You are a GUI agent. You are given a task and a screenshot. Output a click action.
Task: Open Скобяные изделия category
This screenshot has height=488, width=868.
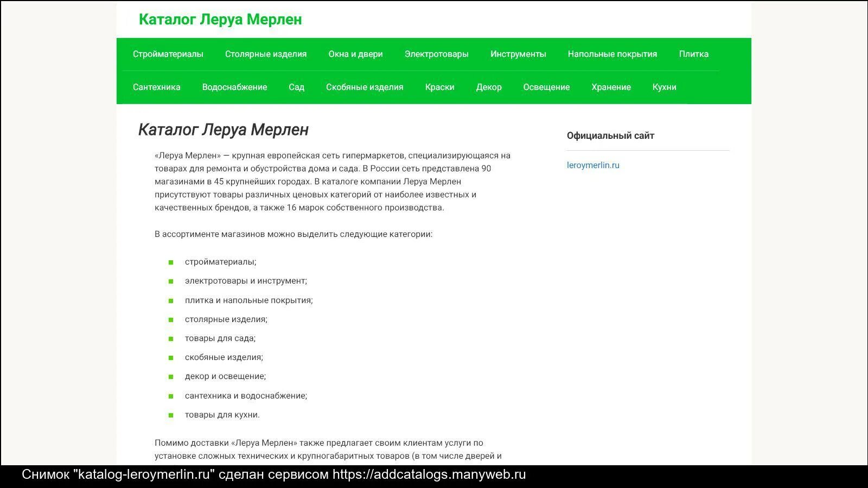(365, 87)
